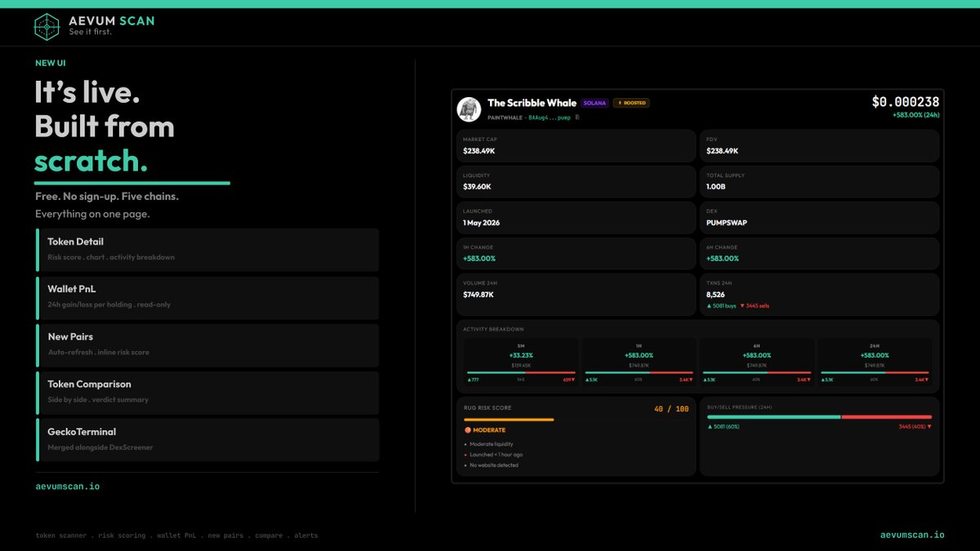The image size is (980, 551).
Task: Click the DEX PUMPSWAP value
Action: pos(727,223)
